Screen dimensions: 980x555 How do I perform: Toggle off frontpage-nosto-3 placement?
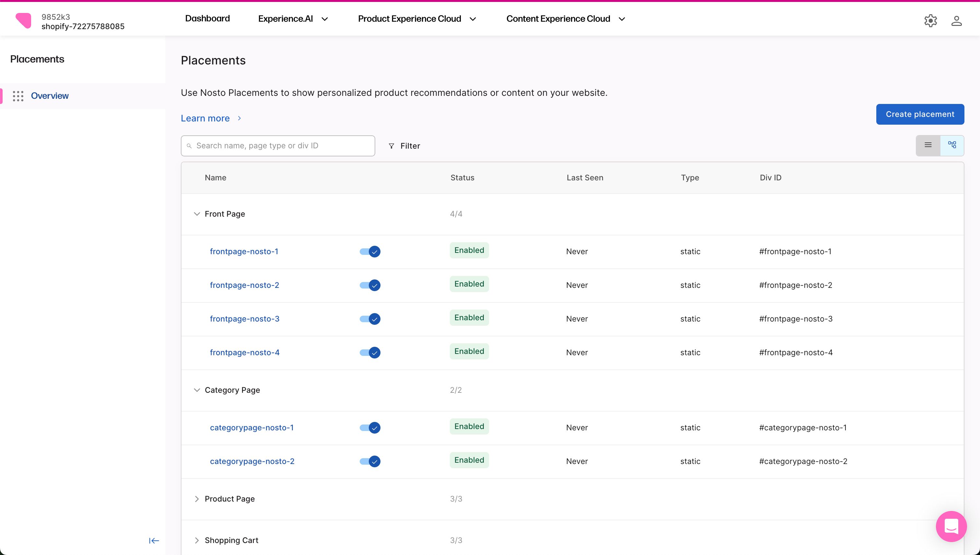tap(370, 319)
